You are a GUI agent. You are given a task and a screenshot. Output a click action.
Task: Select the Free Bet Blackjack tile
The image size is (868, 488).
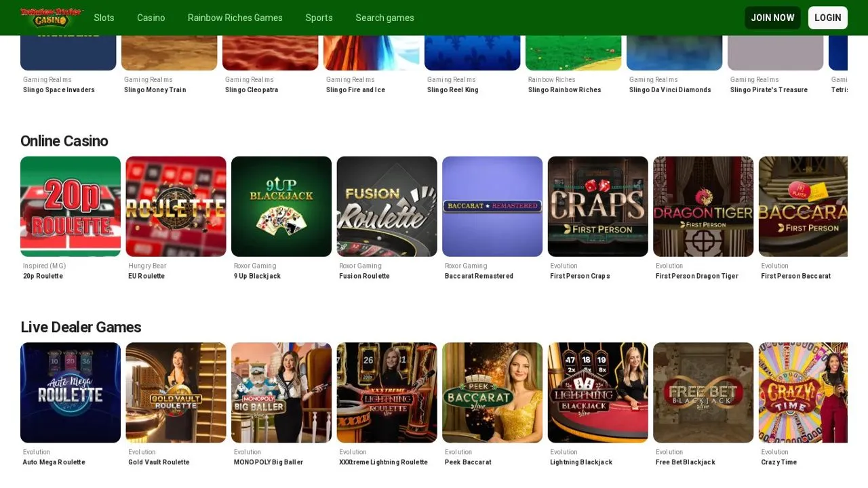(703, 392)
